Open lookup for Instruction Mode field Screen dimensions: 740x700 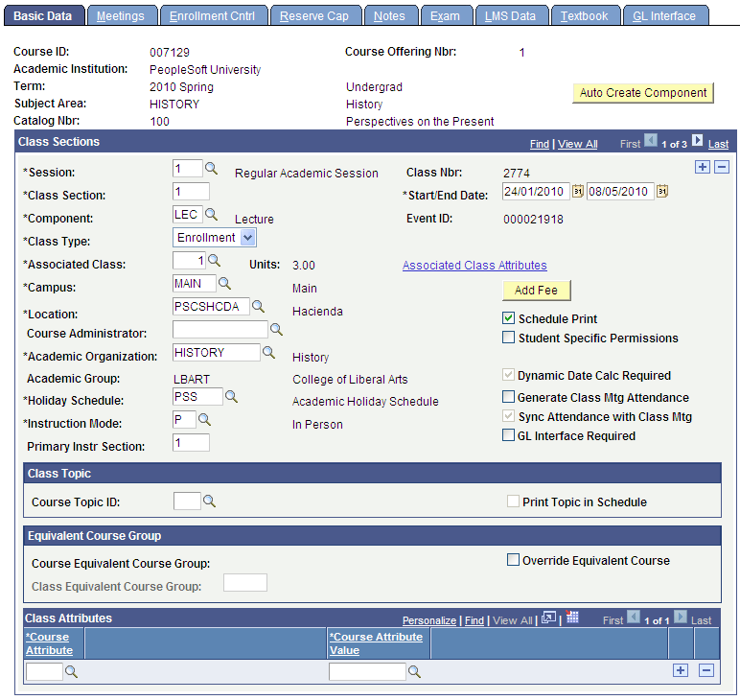[x=204, y=419]
